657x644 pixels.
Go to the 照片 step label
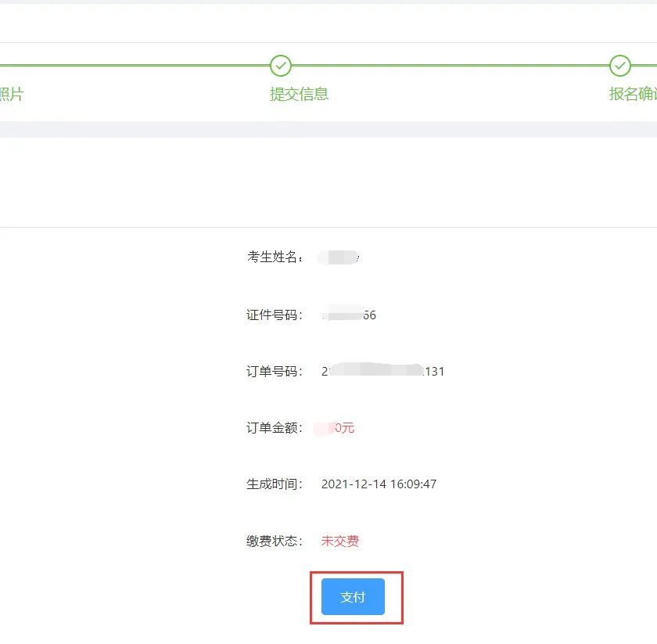pos(12,95)
